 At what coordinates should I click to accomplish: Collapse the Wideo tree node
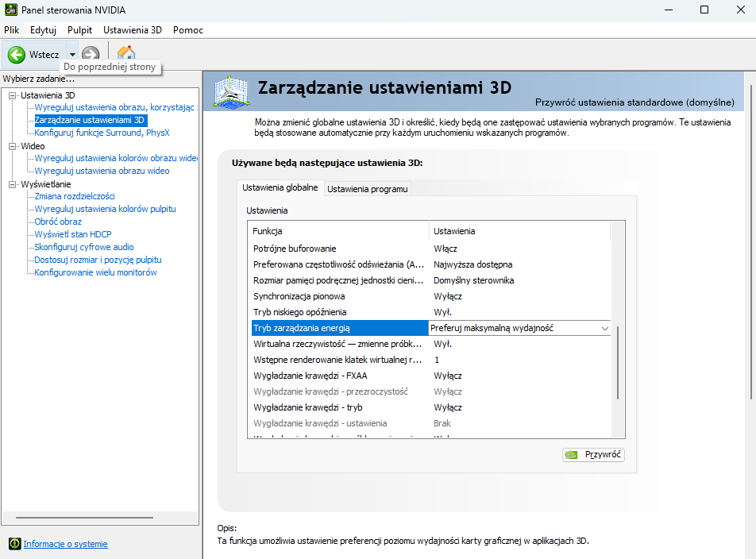click(x=13, y=146)
